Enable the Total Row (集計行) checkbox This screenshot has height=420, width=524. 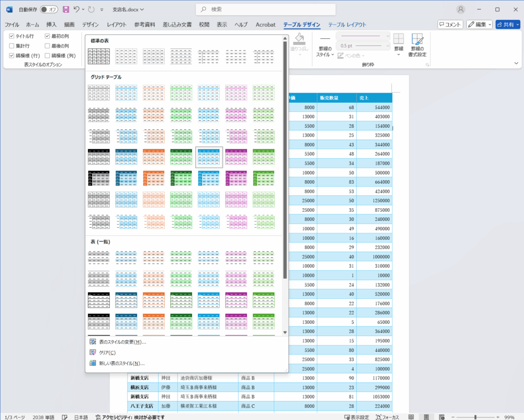12,46
